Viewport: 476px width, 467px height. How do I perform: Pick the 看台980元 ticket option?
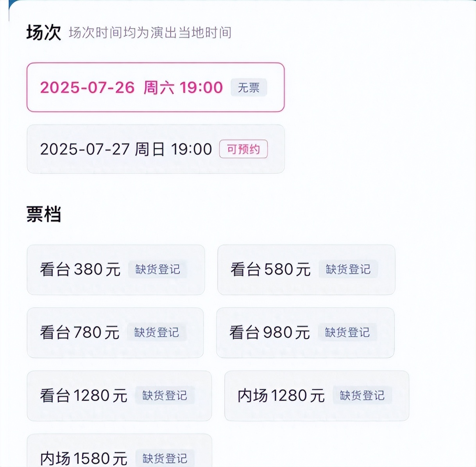coord(306,333)
